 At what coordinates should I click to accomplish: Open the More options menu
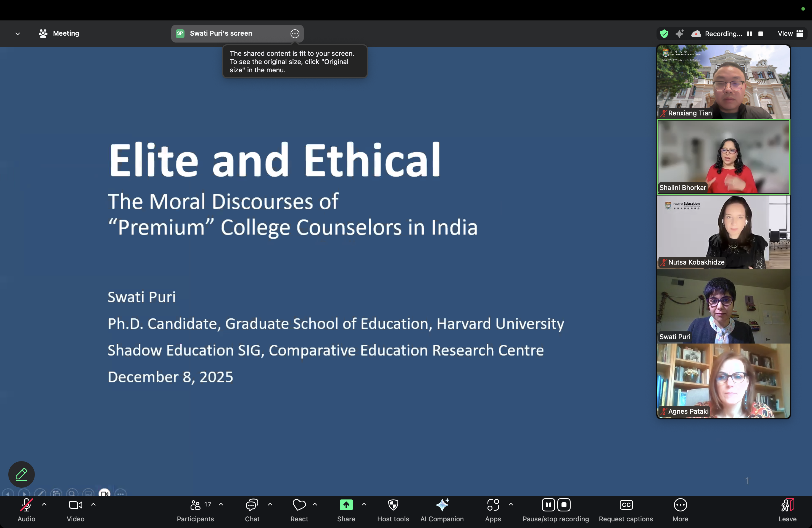tap(680, 505)
